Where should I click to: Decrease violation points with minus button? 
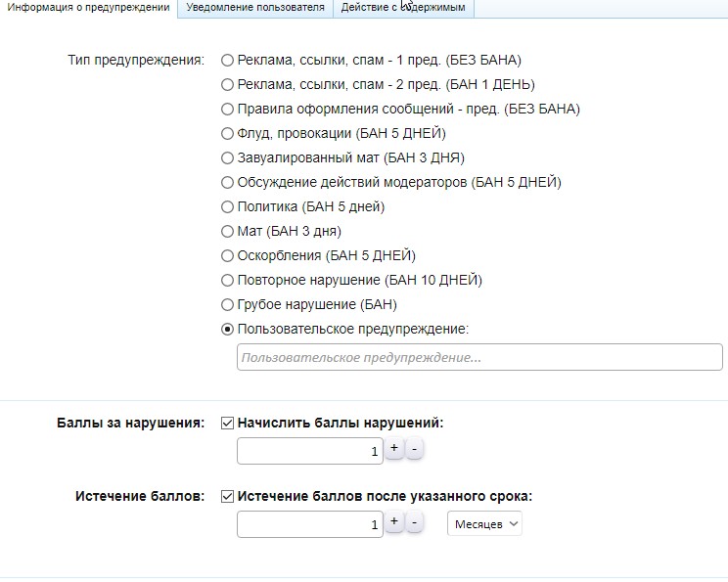[x=414, y=449]
